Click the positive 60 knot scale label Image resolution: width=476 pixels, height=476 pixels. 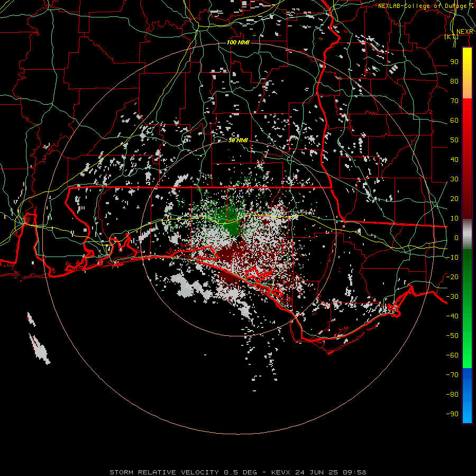(454, 120)
